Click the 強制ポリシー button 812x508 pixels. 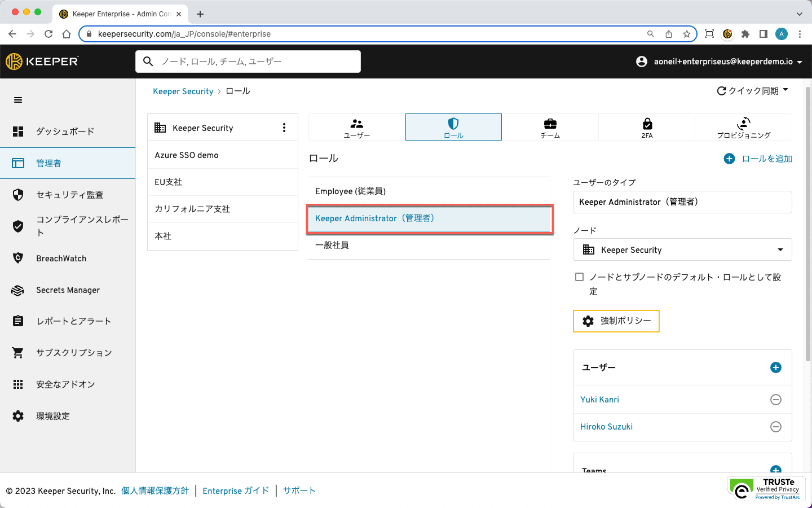pos(616,321)
